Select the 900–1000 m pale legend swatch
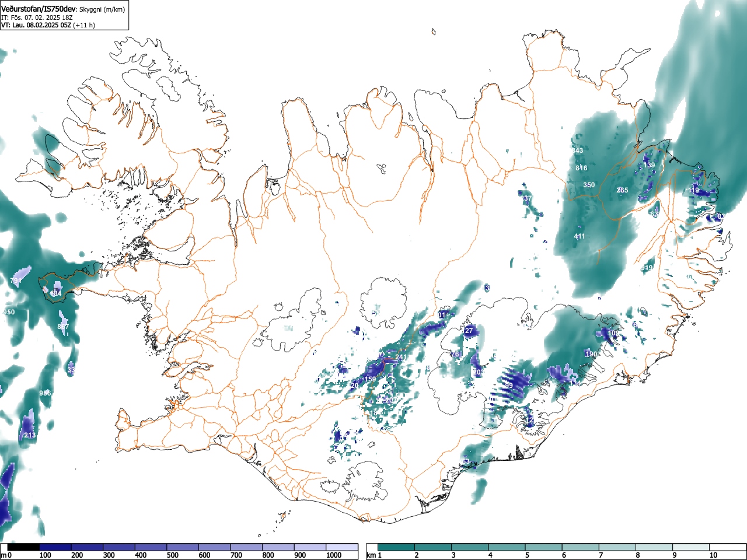 click(310, 547)
